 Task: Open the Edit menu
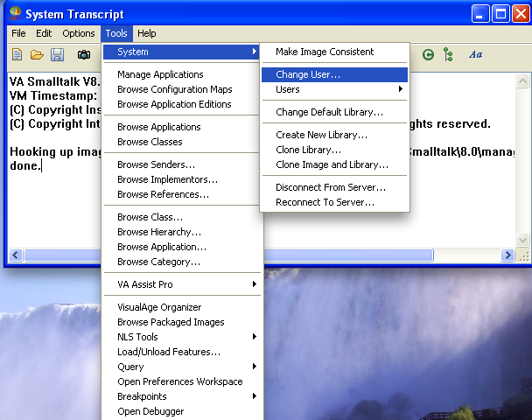[44, 33]
